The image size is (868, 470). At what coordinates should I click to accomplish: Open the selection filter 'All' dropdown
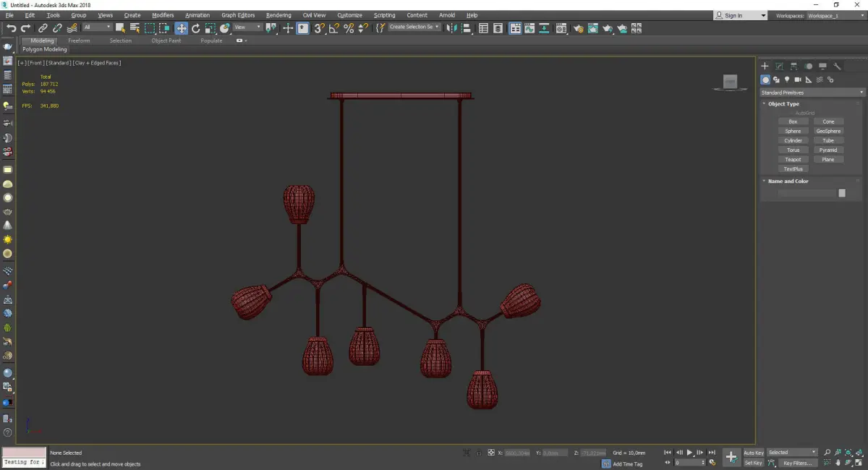(97, 27)
